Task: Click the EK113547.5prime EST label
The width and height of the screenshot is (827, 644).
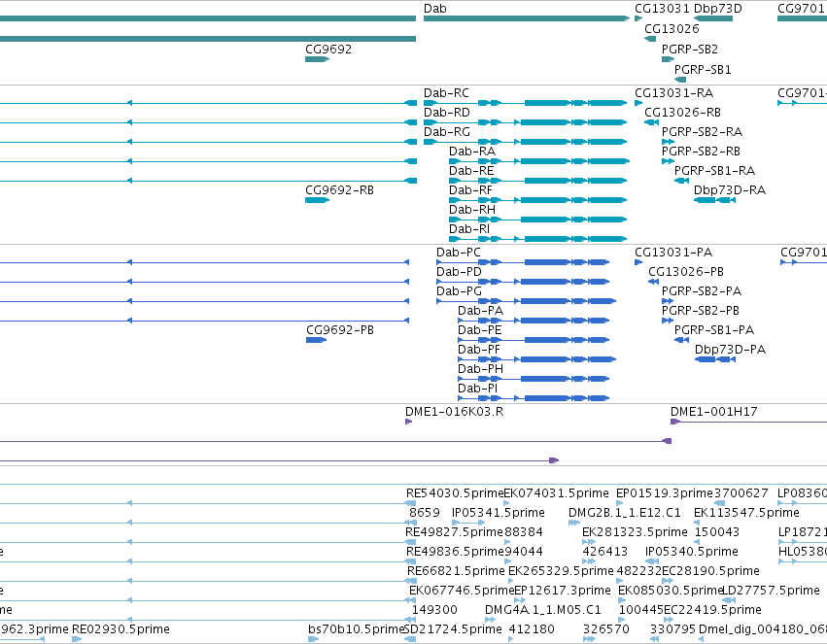Action: [746, 513]
